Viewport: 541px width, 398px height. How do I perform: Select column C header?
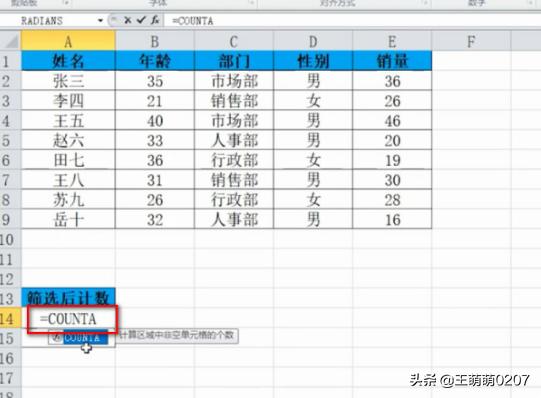coord(234,42)
